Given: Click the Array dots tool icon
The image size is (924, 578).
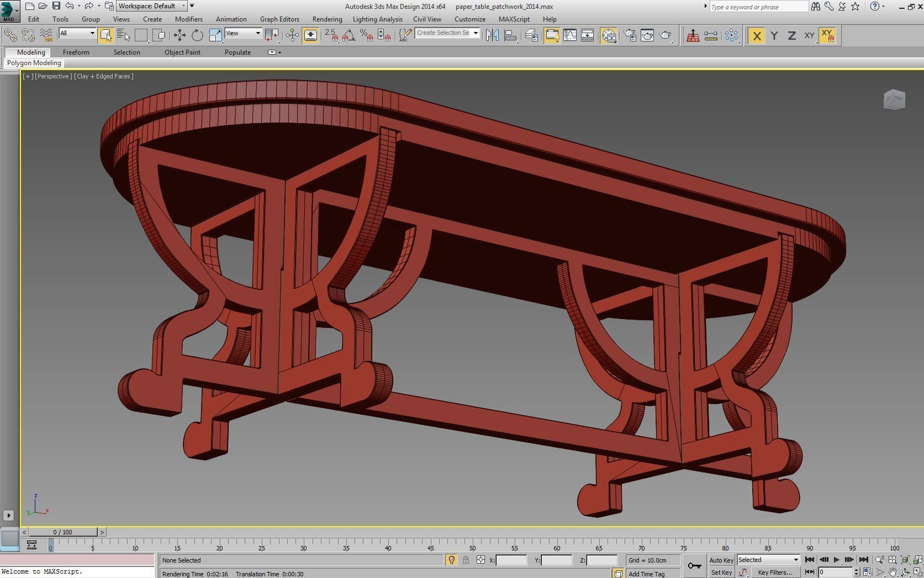Looking at the screenshot, I should pyautogui.click(x=731, y=35).
